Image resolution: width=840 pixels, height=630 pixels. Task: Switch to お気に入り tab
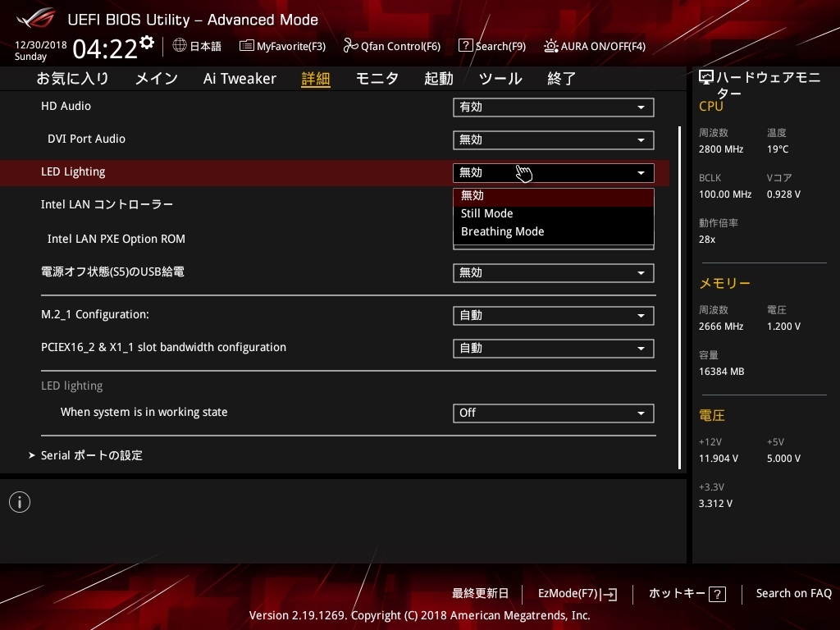[72, 79]
